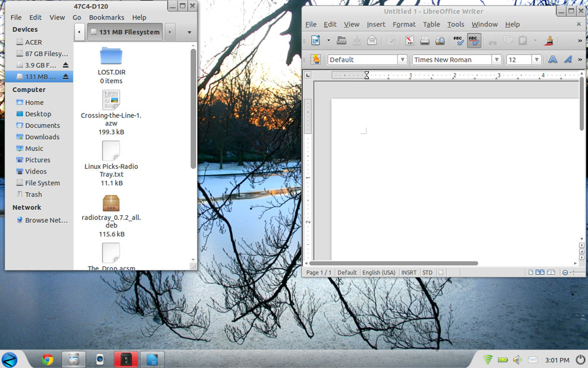Select book view layout icon
This screenshot has height=368, width=588.
tap(551, 272)
